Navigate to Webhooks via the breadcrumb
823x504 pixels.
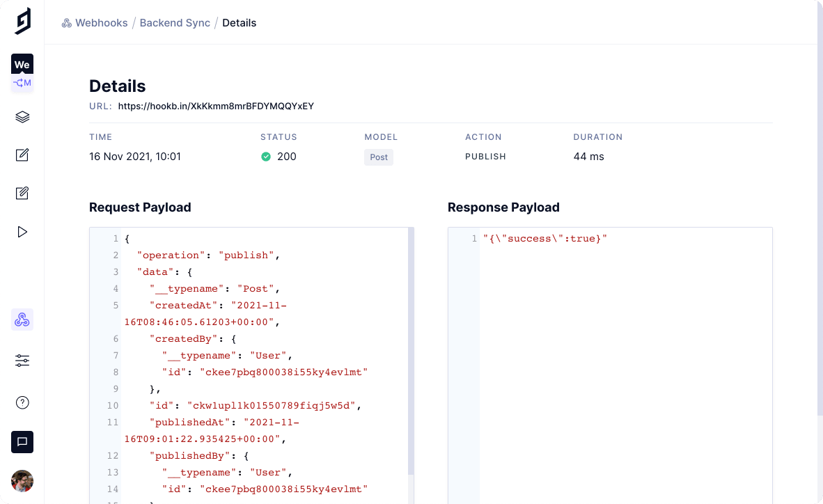point(101,22)
